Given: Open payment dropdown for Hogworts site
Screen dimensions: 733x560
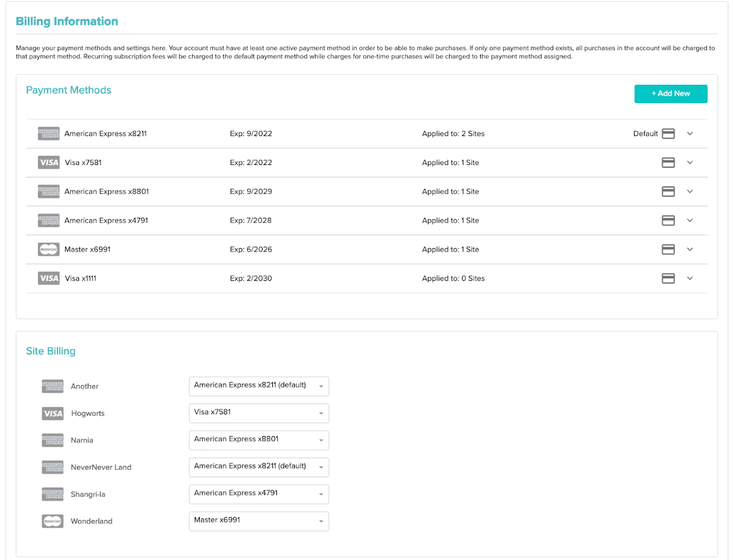Looking at the screenshot, I should pyautogui.click(x=259, y=413).
